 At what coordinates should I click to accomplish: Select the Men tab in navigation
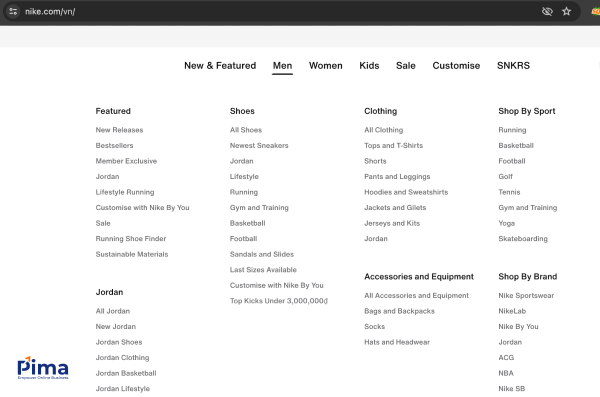coord(282,66)
